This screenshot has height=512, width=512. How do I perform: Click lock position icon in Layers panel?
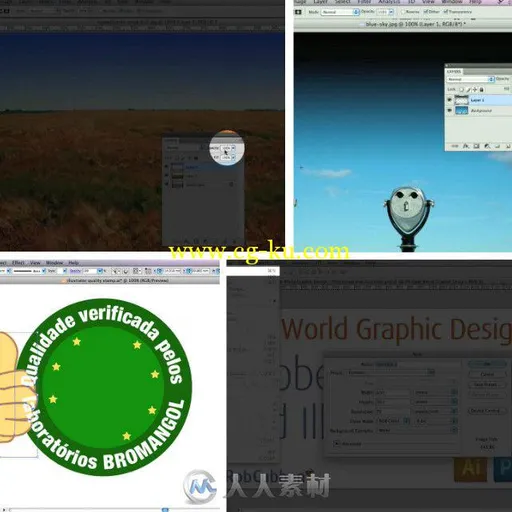coord(475,89)
